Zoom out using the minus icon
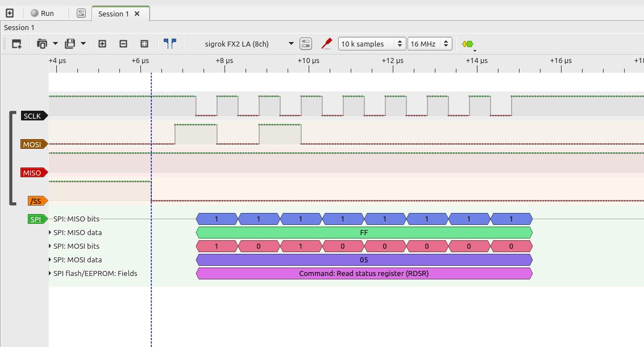The height and width of the screenshot is (347, 644). click(x=123, y=44)
